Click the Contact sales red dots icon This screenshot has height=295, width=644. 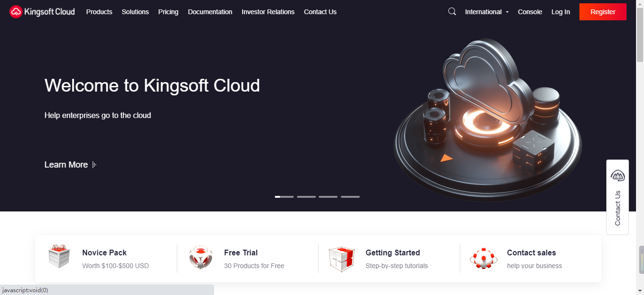pos(484,258)
